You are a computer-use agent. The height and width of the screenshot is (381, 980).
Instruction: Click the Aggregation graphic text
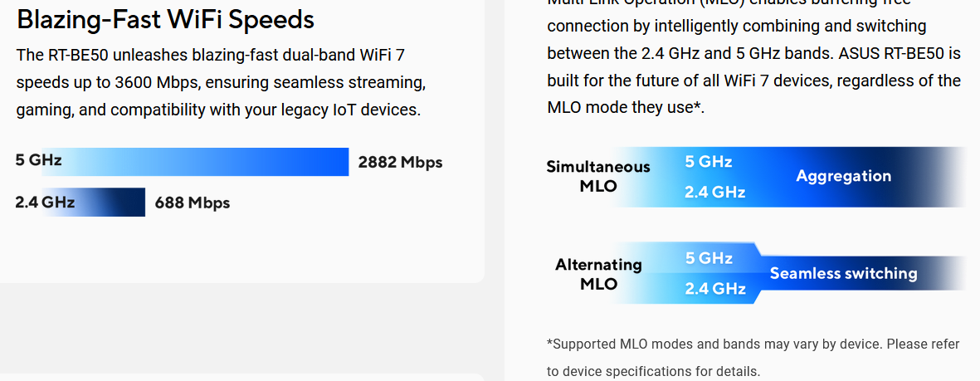pyautogui.click(x=843, y=177)
